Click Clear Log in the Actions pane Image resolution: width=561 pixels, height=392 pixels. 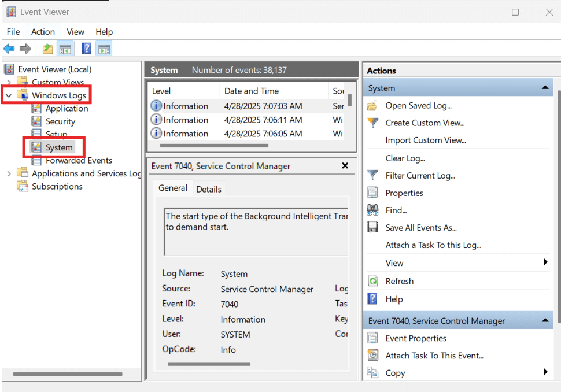point(404,158)
